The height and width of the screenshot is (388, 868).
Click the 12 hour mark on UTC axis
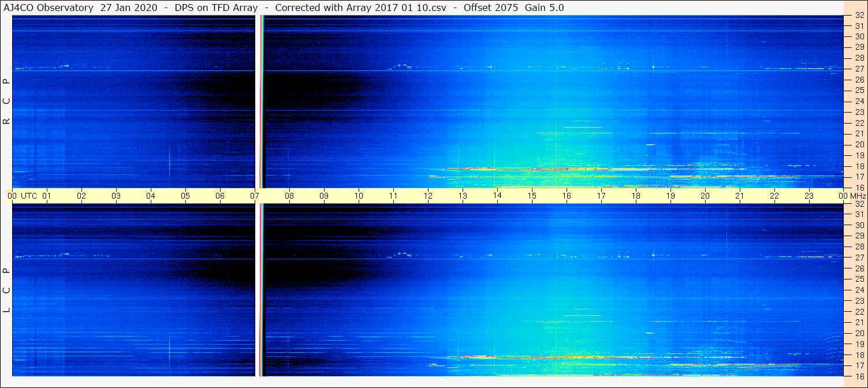coord(428,196)
